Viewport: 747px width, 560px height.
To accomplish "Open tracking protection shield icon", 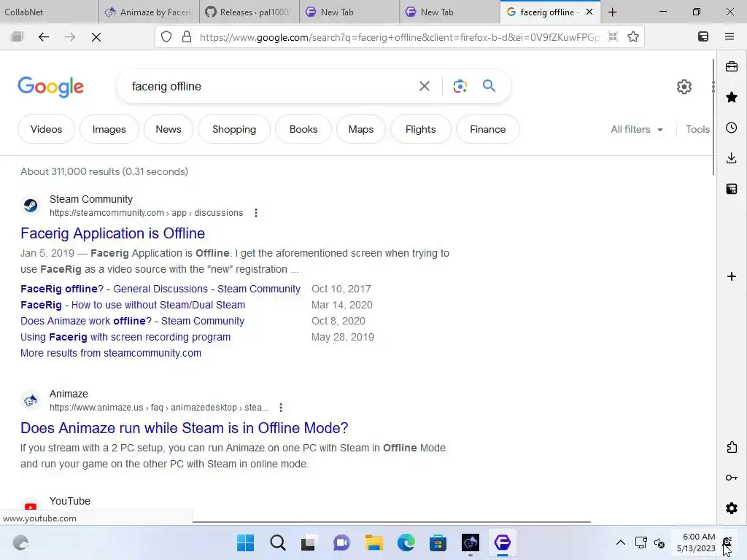I will tap(166, 36).
